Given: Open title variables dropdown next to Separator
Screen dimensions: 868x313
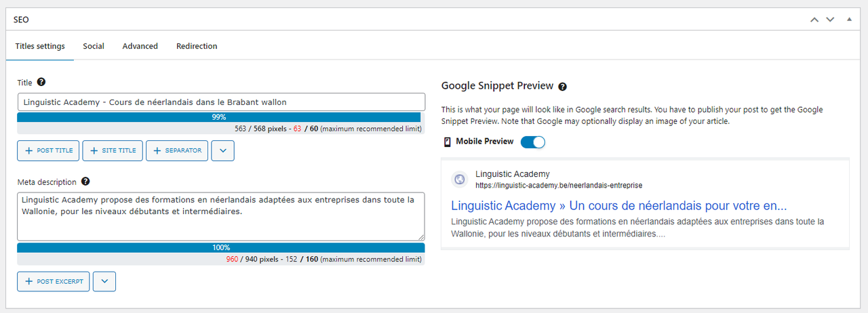Looking at the screenshot, I should [x=222, y=150].
